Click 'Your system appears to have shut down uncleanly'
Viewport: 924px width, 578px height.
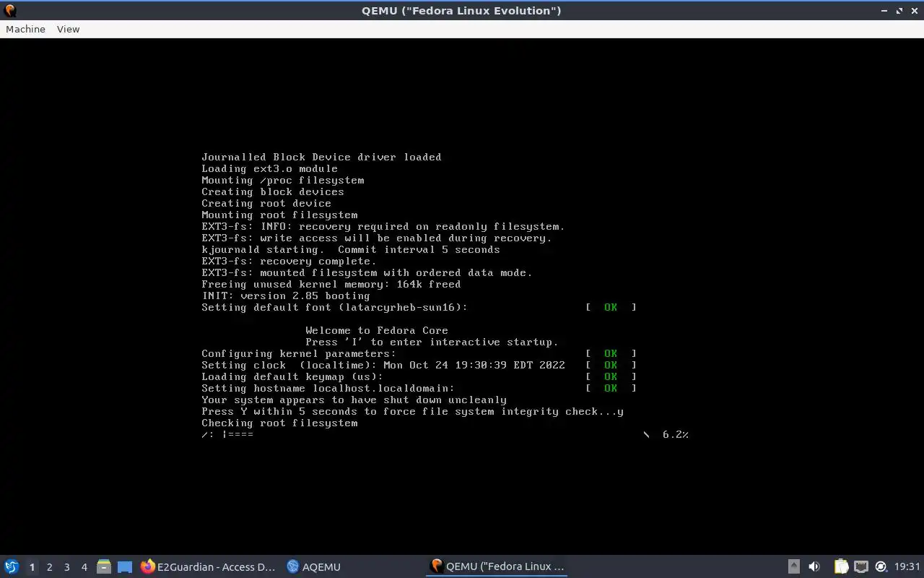point(354,400)
